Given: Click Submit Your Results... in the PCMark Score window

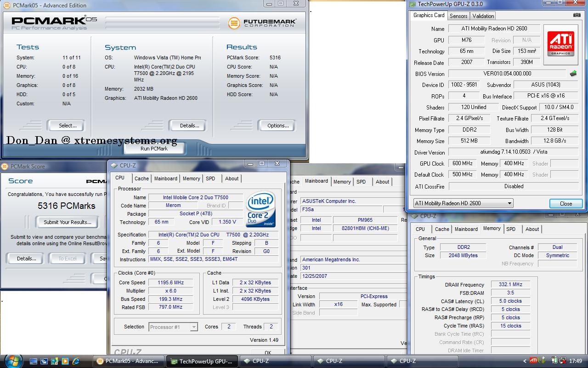Looking at the screenshot, I should pyautogui.click(x=68, y=222).
